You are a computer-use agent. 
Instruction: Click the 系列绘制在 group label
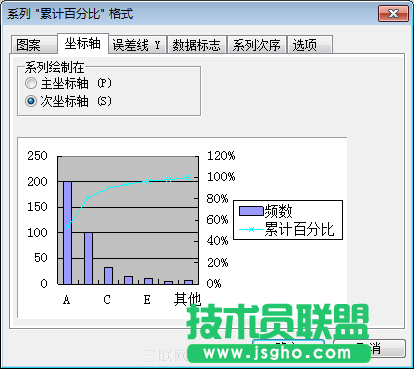pos(54,67)
